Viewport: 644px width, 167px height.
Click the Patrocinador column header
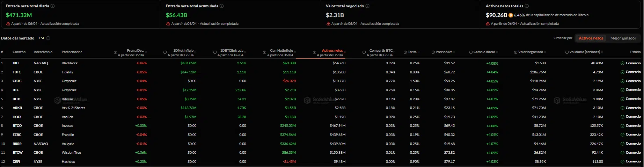(72, 52)
